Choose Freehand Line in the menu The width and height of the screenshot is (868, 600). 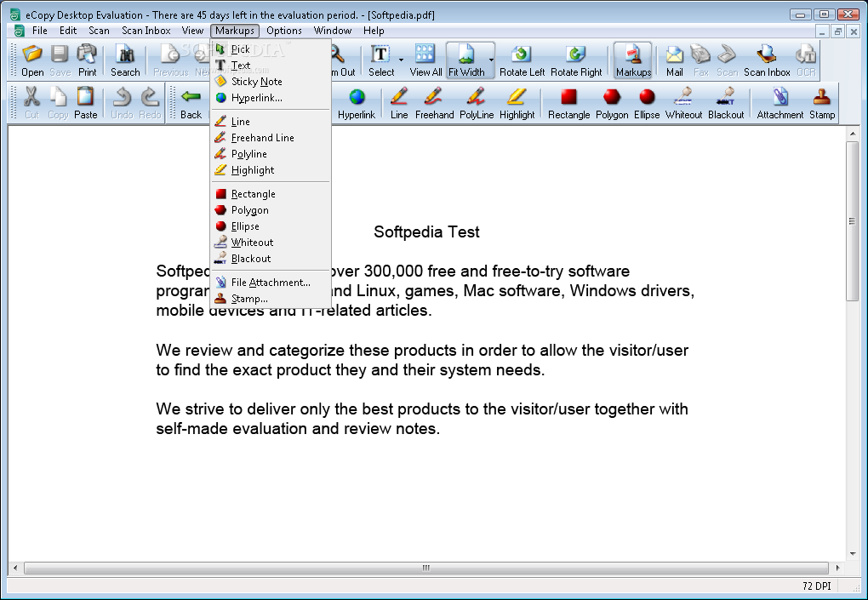pyautogui.click(x=271, y=138)
